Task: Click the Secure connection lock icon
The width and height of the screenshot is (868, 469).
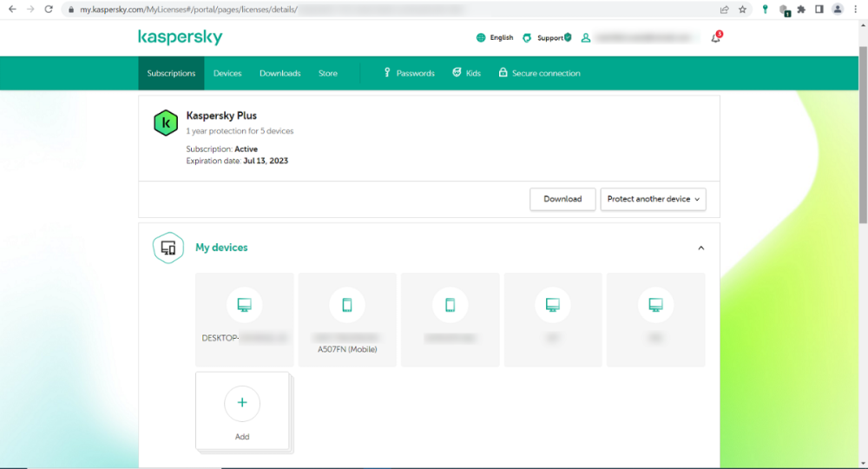Action: pyautogui.click(x=503, y=73)
